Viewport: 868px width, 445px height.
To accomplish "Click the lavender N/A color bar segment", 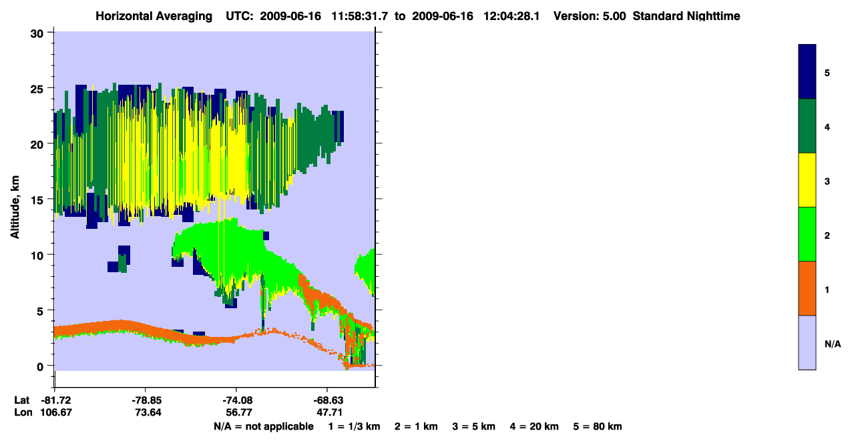I will [x=807, y=342].
